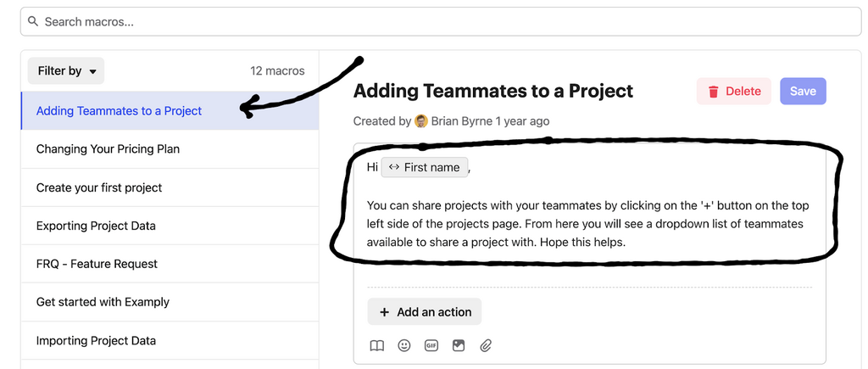Click the search magnifier icon
The height and width of the screenshot is (369, 868).
[x=34, y=21]
